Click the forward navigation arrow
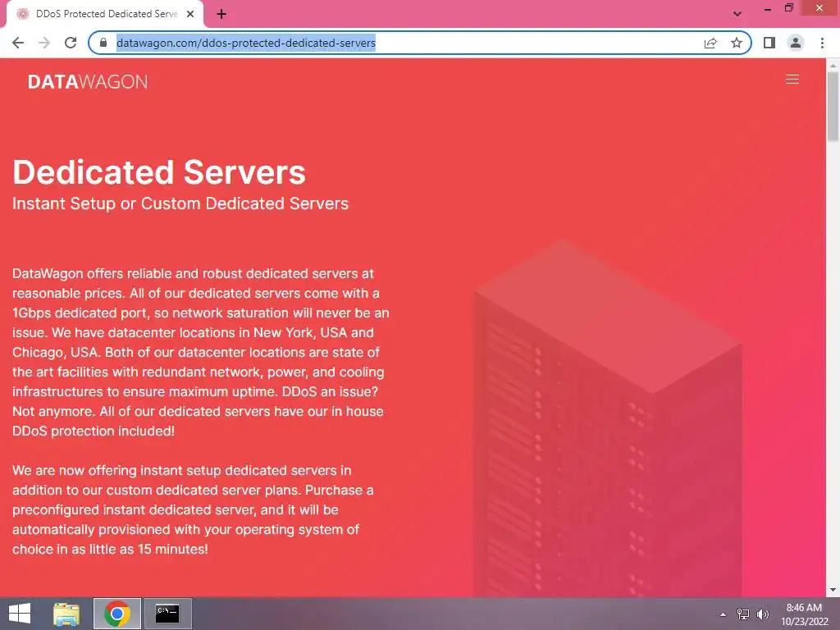Image resolution: width=840 pixels, height=630 pixels. (x=44, y=43)
